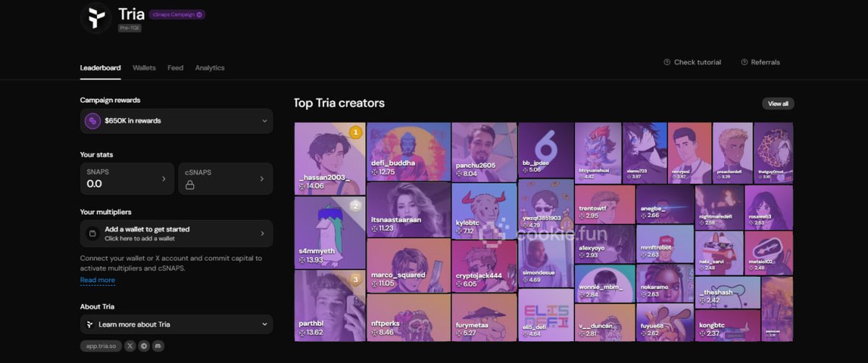
Task: Open Tria's X profile icon
Action: [x=129, y=346]
